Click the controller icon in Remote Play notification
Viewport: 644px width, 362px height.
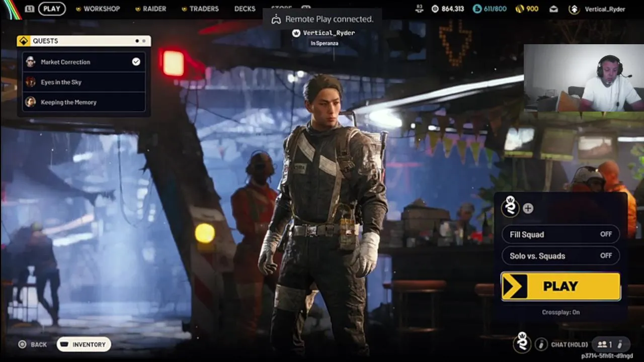coord(276,20)
